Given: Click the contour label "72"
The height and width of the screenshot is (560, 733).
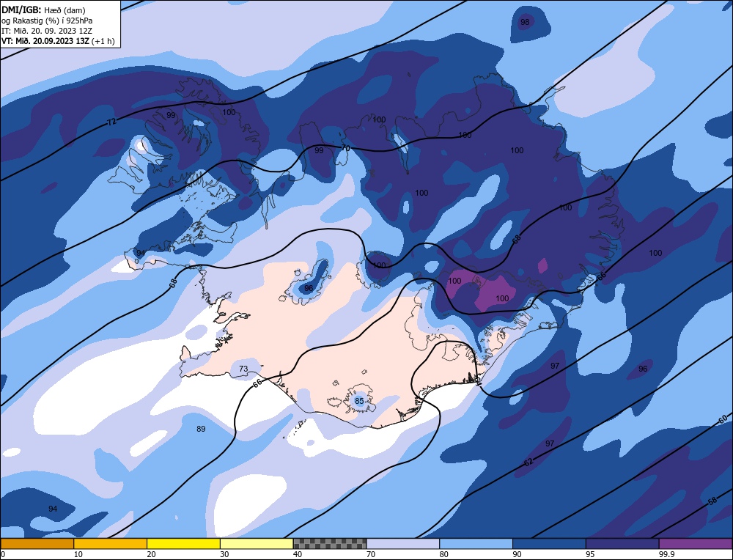Looking at the screenshot, I should coord(111,122).
